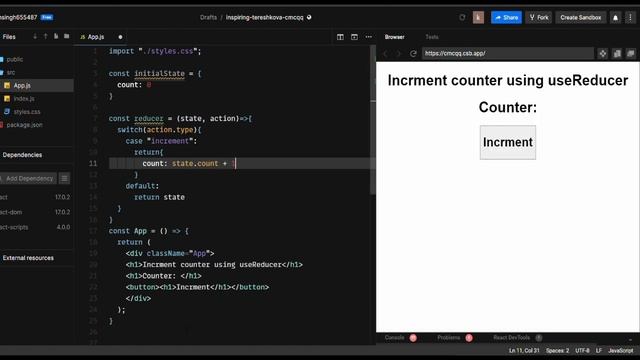The height and width of the screenshot is (360, 640).
Task: Click the Incrment button in preview
Action: tap(508, 142)
